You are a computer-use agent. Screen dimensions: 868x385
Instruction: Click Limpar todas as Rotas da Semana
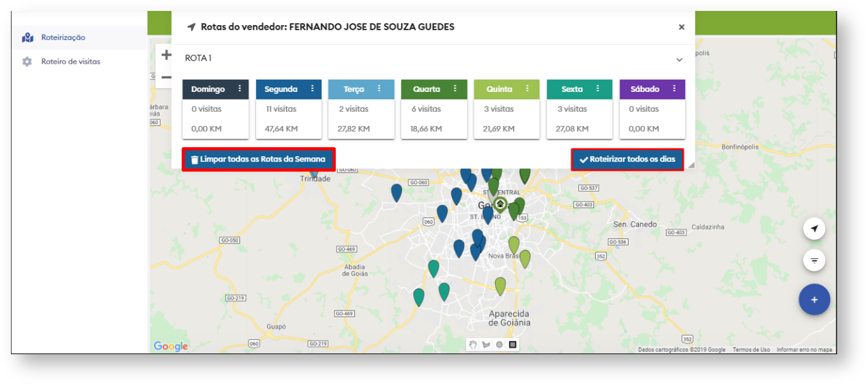coord(258,159)
